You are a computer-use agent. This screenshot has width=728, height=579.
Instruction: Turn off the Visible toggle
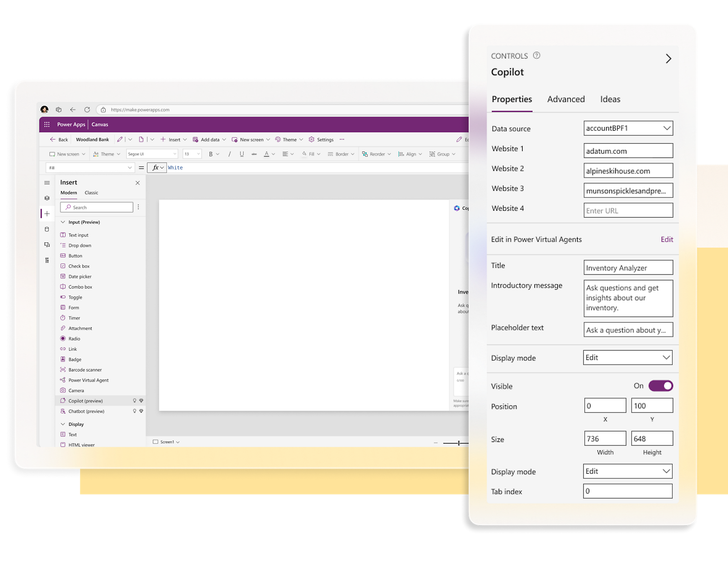coord(660,386)
